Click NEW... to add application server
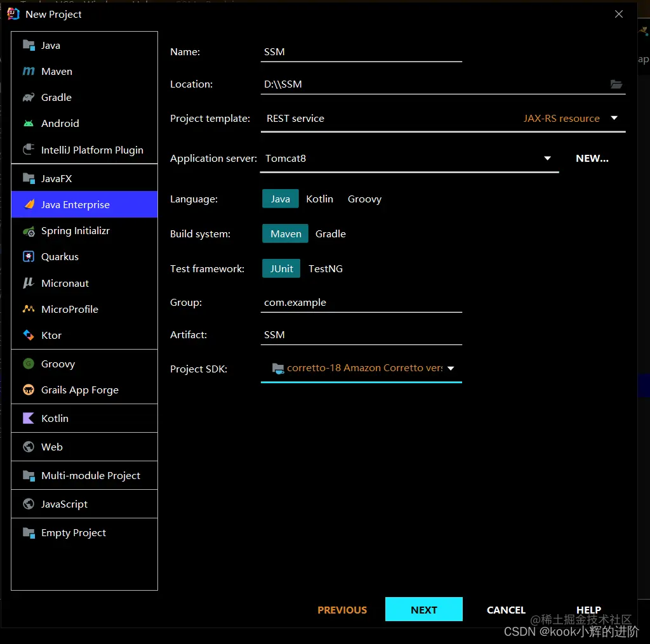This screenshot has height=644, width=650. (592, 159)
